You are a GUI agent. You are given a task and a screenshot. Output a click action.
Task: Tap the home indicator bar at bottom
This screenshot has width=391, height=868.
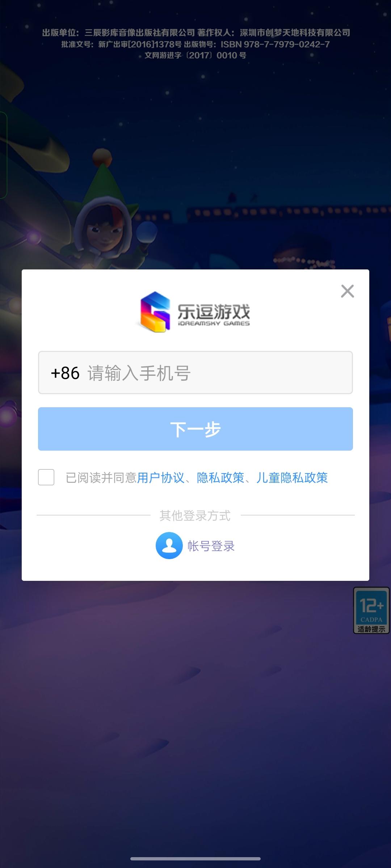click(195, 859)
